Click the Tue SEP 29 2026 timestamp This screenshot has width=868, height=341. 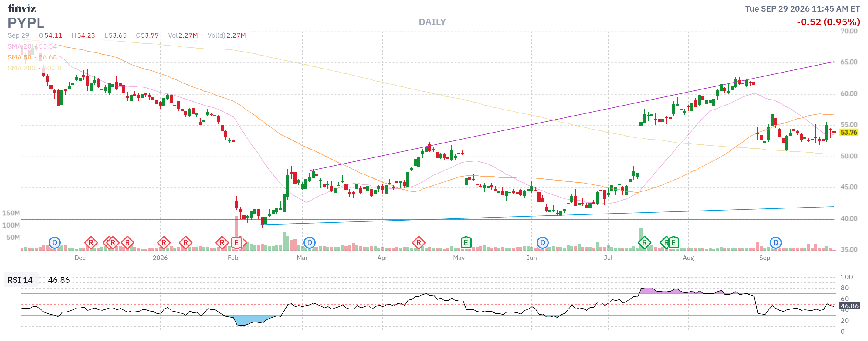(x=802, y=9)
